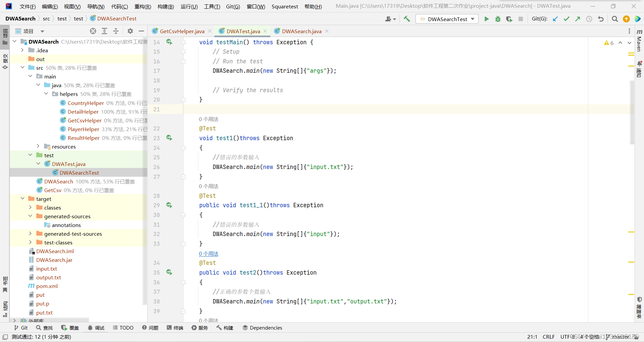644x342 pixels.
Task: Update project with Git arrow icon
Action: click(x=555, y=19)
